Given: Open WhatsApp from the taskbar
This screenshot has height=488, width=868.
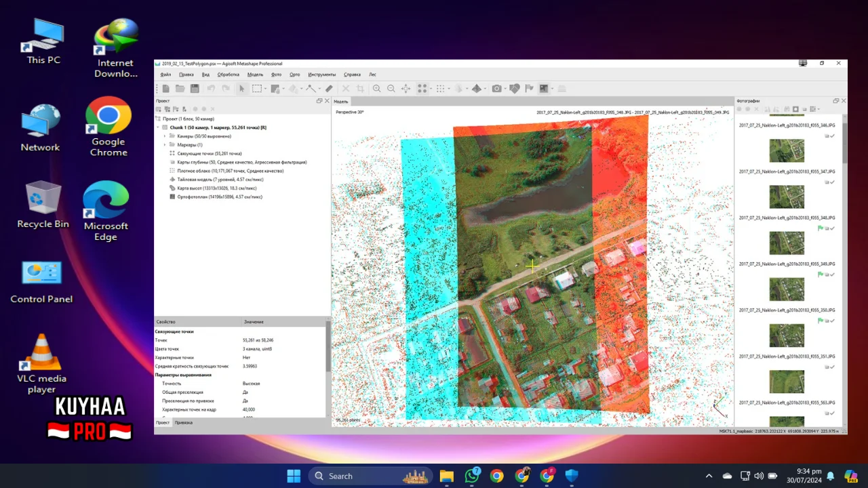Looking at the screenshot, I should tap(472, 476).
